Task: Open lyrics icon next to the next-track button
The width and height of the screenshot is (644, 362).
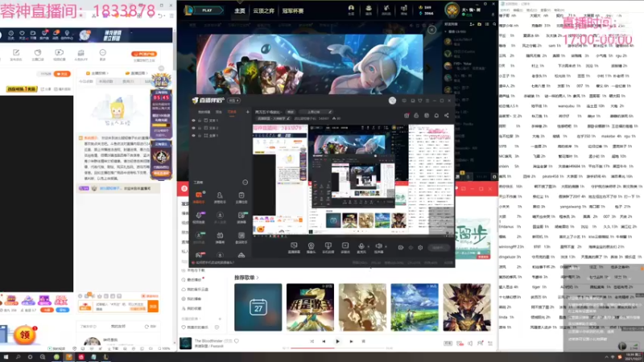Action: tap(364, 341)
